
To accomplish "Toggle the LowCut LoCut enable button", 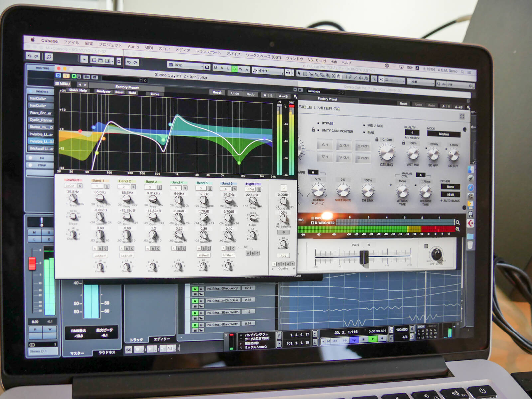I will [70, 186].
